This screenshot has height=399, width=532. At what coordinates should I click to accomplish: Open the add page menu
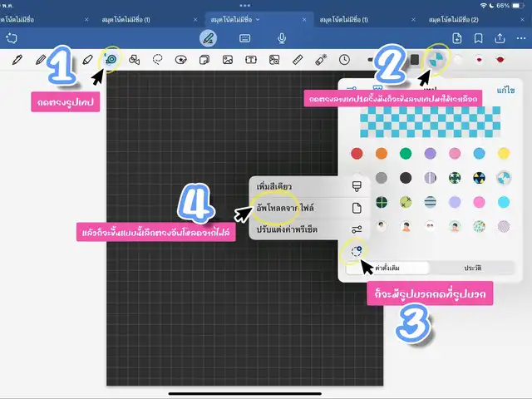(x=457, y=37)
